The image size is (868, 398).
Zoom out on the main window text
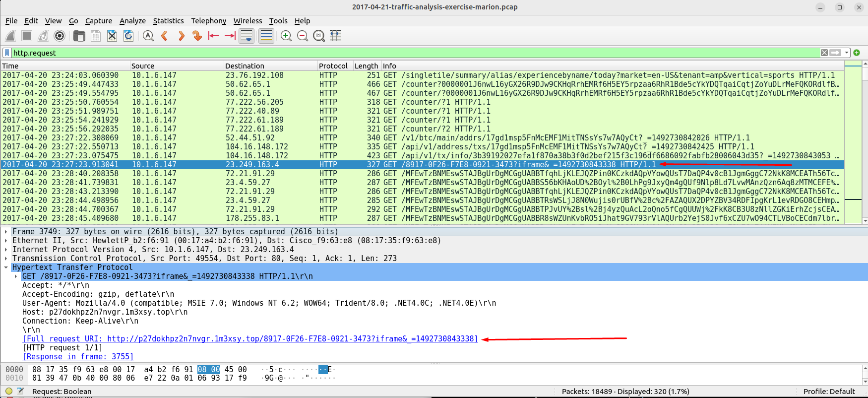coord(303,36)
